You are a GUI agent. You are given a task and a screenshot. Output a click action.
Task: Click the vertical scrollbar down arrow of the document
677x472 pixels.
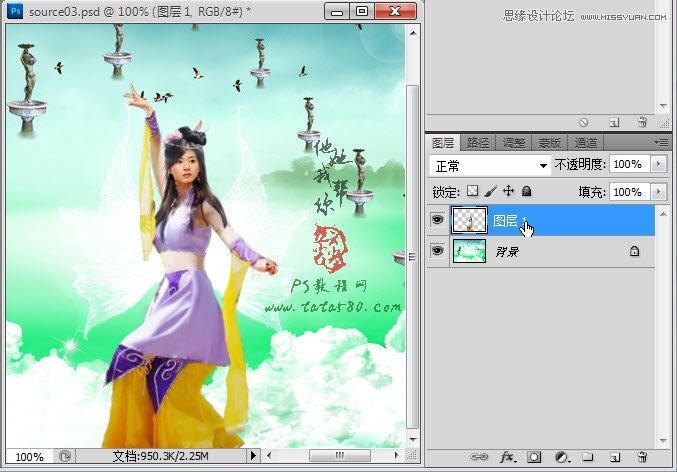[413, 440]
